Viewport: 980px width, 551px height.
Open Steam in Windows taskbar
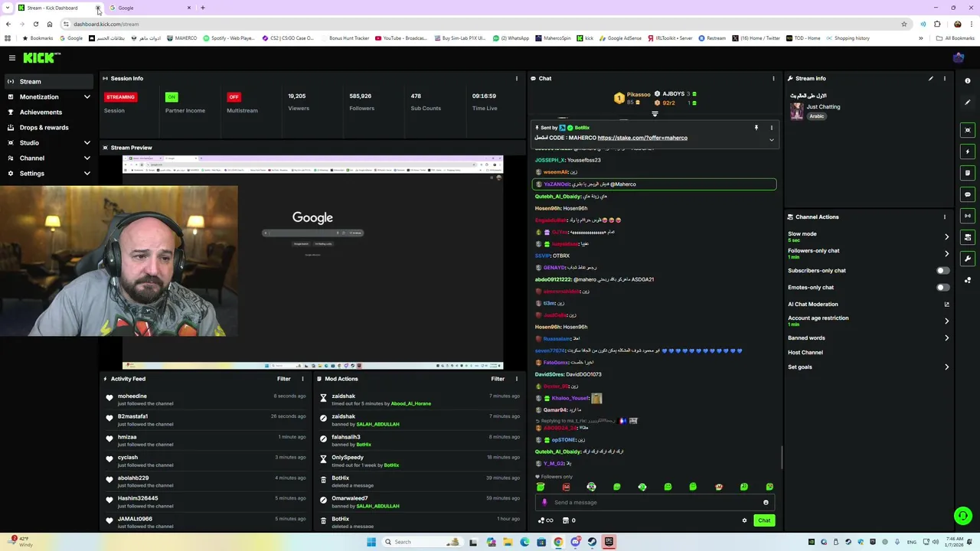click(592, 542)
